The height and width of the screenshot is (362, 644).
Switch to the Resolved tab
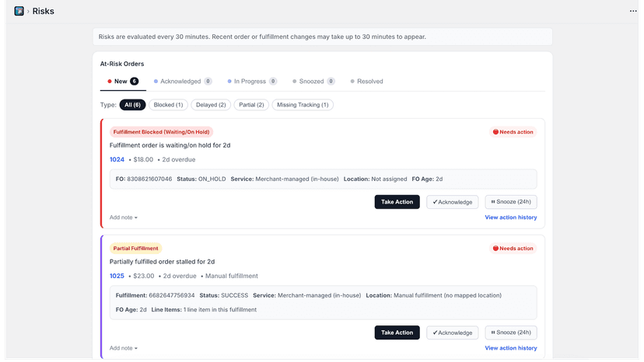coord(366,82)
